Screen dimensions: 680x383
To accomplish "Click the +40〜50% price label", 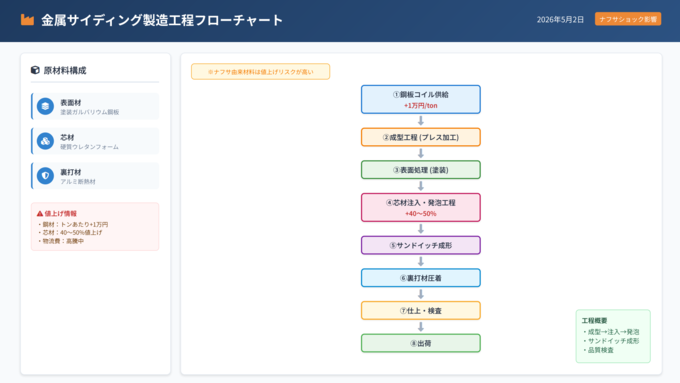I will click(x=421, y=213).
